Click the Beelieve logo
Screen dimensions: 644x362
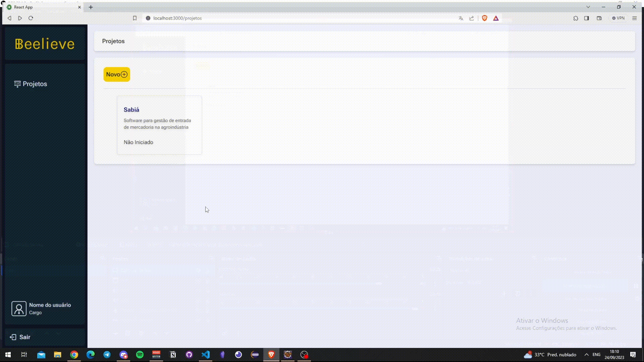click(x=45, y=44)
